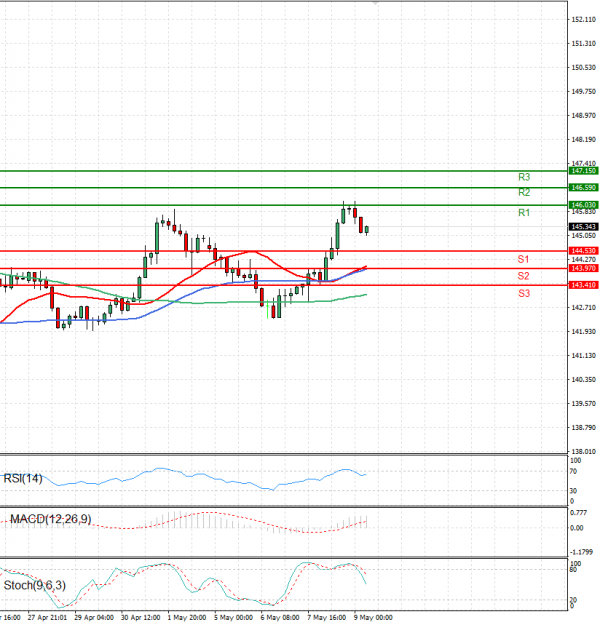Select the S1 support label
The width and height of the screenshot is (600, 625).
coord(523,259)
